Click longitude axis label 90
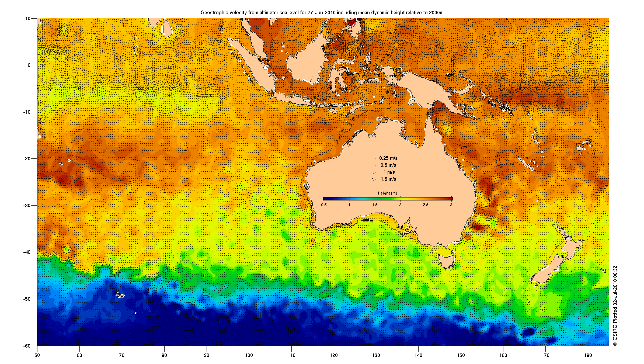 (x=207, y=355)
